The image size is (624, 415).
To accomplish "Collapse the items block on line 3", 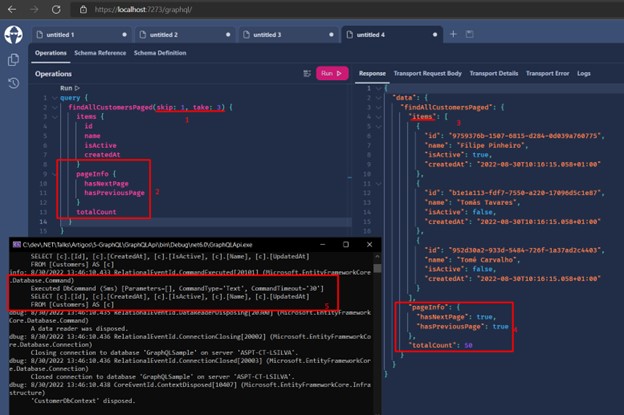I will (x=57, y=116).
